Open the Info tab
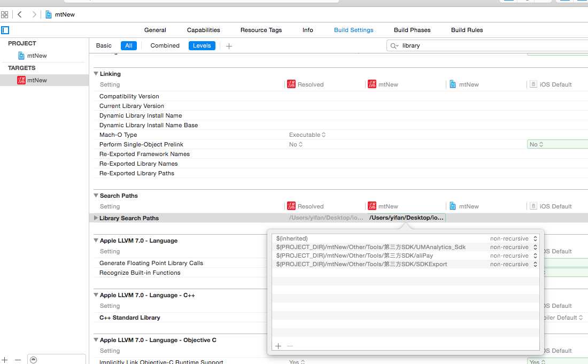 pos(307,30)
